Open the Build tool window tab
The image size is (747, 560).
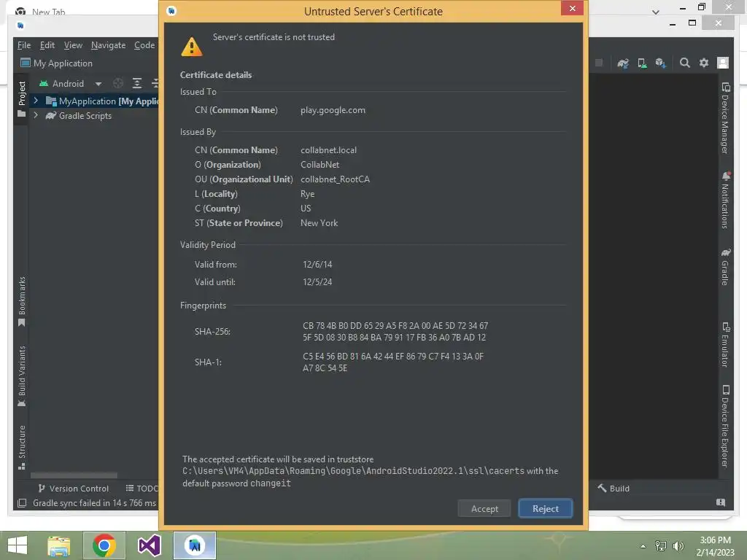[614, 489]
